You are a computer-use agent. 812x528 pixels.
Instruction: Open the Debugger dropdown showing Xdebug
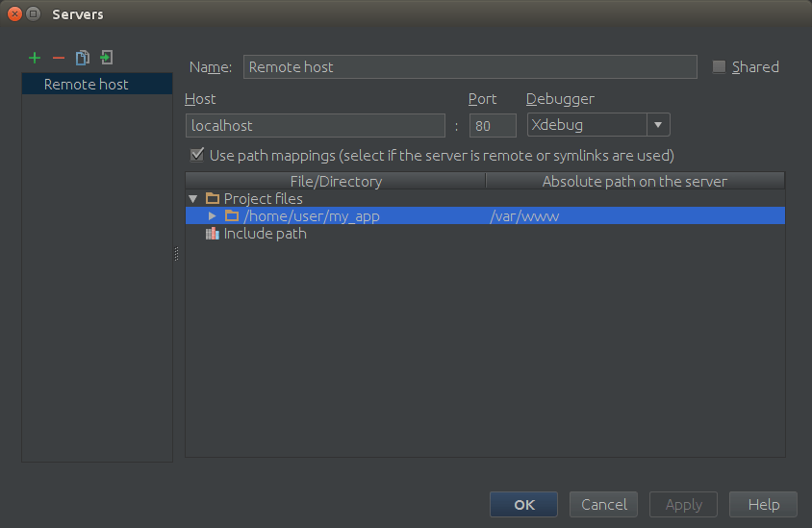point(658,125)
